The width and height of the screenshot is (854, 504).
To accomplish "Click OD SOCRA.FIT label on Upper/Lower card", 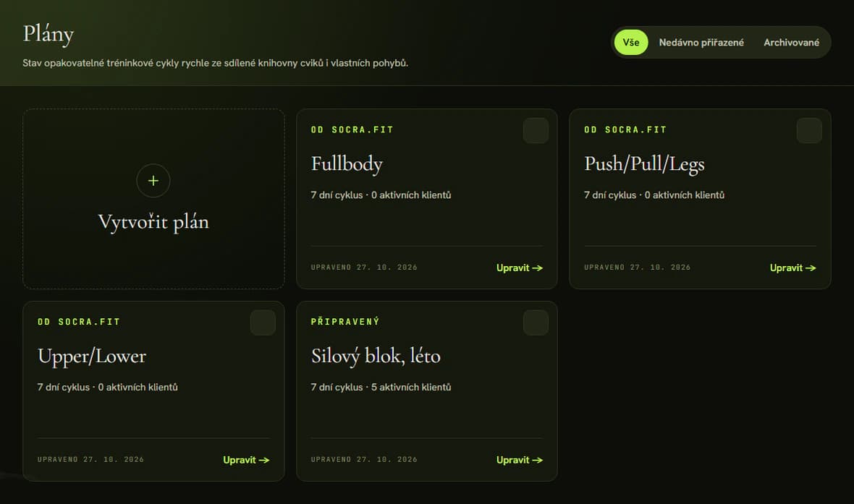I will point(79,322).
